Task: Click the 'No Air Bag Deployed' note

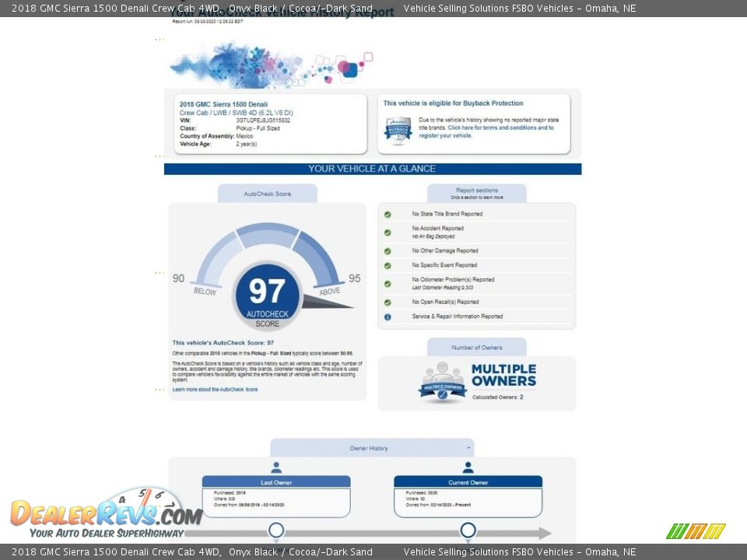Action: pyautogui.click(x=433, y=236)
